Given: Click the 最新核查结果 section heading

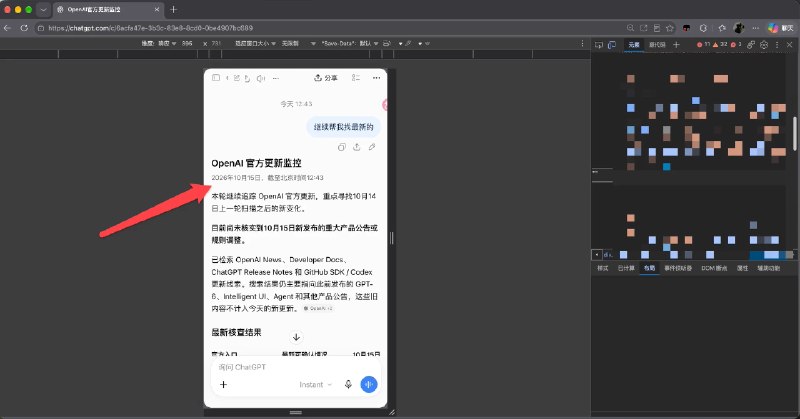Looking at the screenshot, I should pyautogui.click(x=236, y=332).
